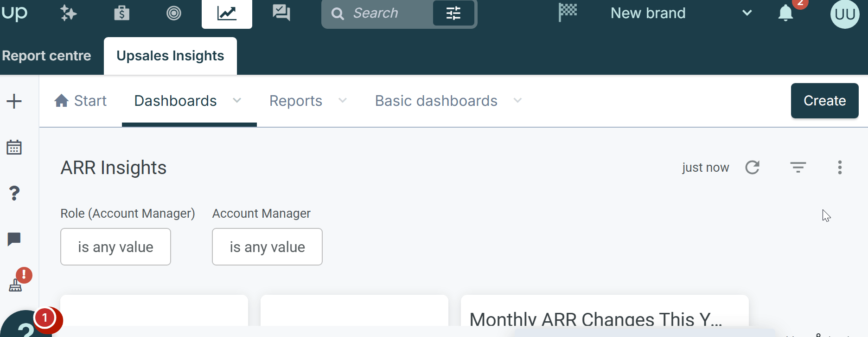The width and height of the screenshot is (868, 337).
Task: Click the ARR Insights dashboard title
Action: [x=114, y=168]
